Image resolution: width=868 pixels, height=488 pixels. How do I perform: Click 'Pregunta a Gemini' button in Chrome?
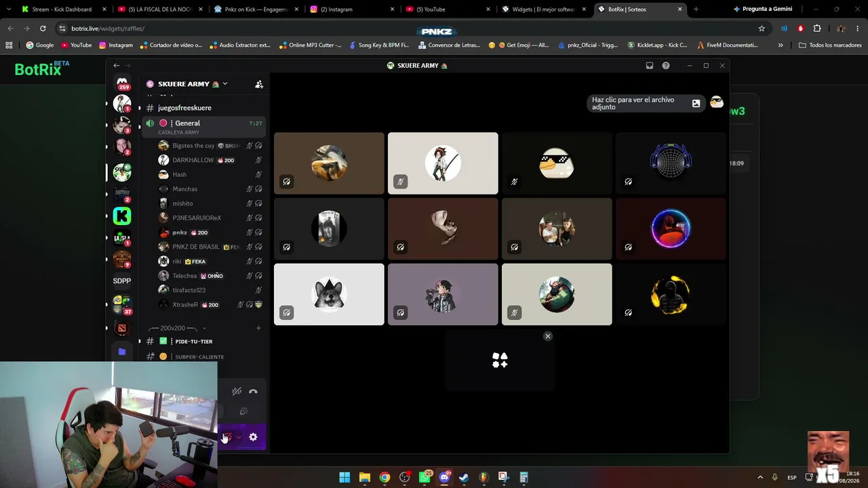762,9
